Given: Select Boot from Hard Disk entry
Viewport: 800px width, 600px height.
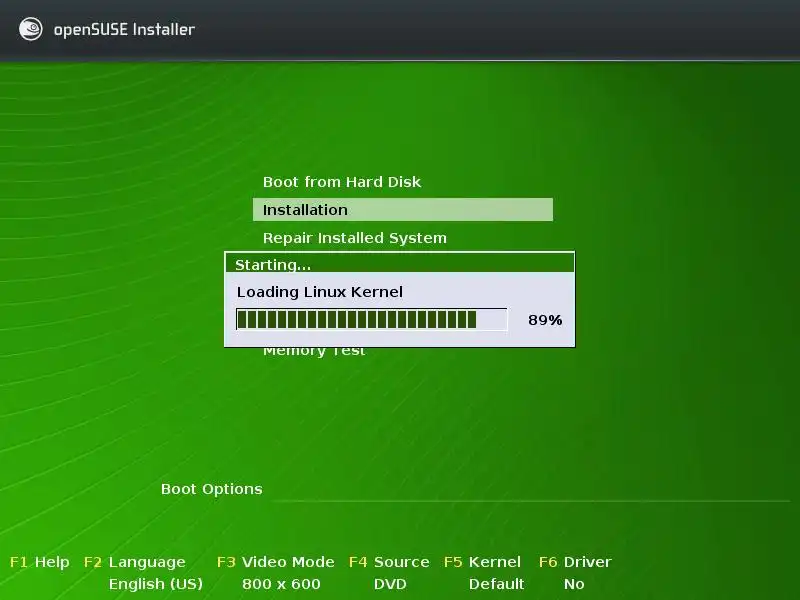Looking at the screenshot, I should [x=342, y=182].
